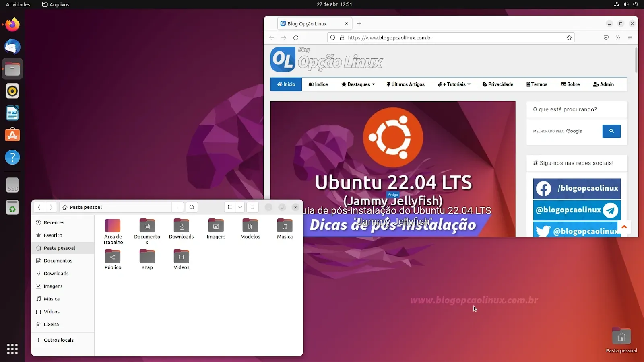Screen dimensions: 644x362
Task: Open Outros locais in Files sidebar
Action: [x=63, y=340]
